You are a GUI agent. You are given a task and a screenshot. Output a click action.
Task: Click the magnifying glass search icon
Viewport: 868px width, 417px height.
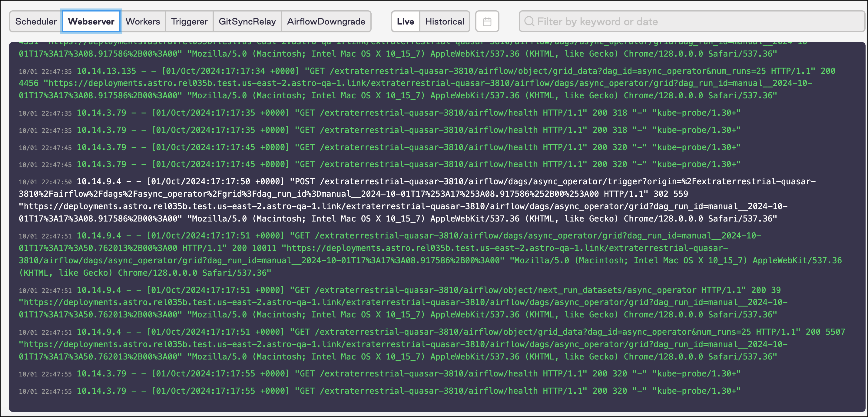[x=529, y=21]
